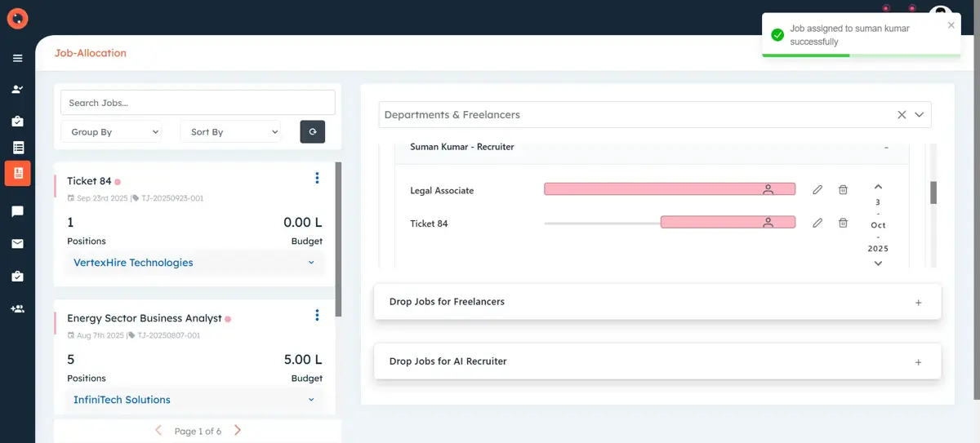This screenshot has height=443, width=980.
Task: Collapse the Suman Kumar - Recruiter section
Action: 886,148
